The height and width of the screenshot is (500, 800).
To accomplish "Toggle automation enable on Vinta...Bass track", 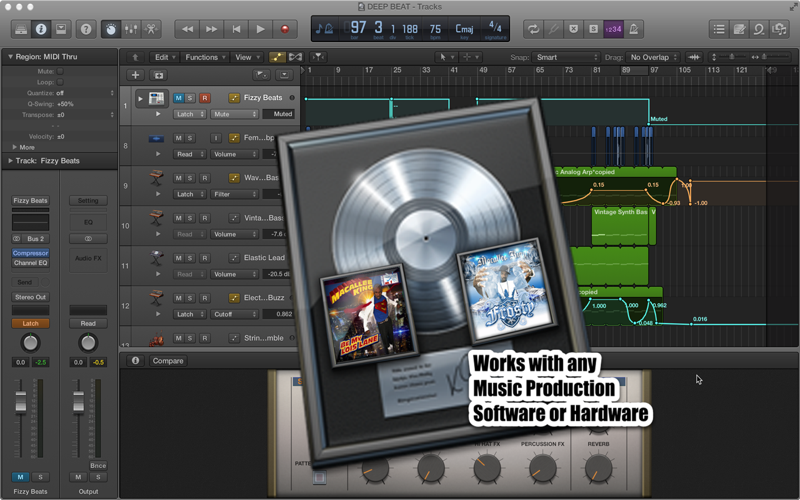I will pos(234,218).
